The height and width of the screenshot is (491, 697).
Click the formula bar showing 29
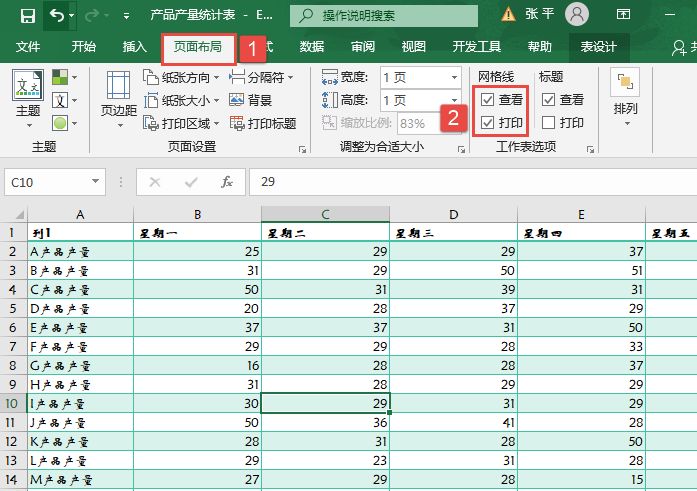point(473,182)
